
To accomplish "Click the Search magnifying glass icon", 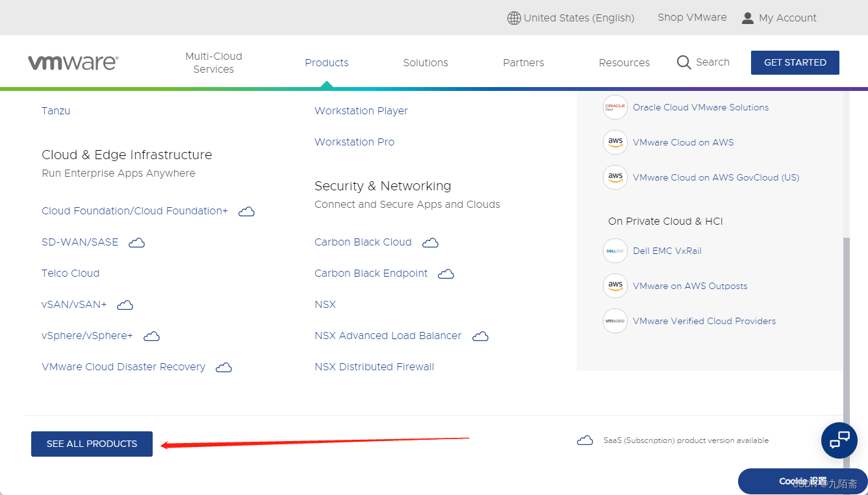I will [683, 62].
